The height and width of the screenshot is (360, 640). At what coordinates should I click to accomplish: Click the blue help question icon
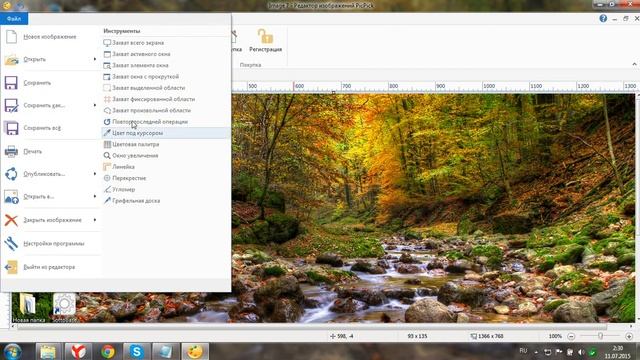click(x=603, y=19)
